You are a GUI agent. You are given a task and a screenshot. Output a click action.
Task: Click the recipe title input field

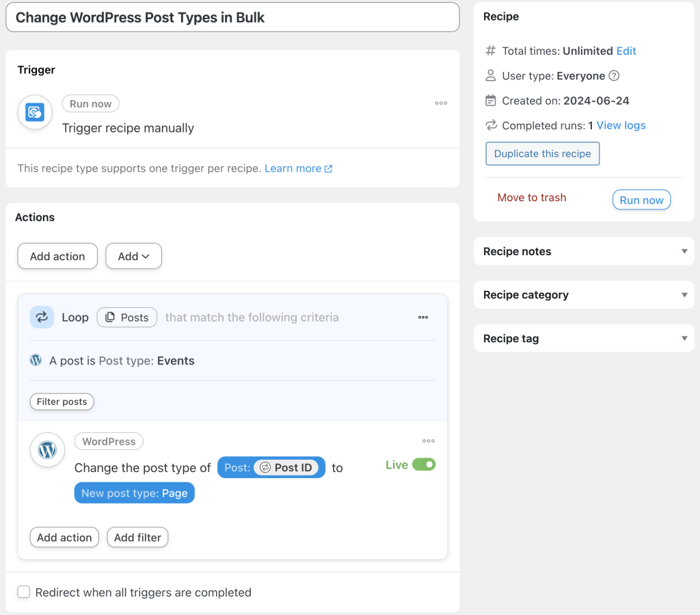click(x=232, y=16)
